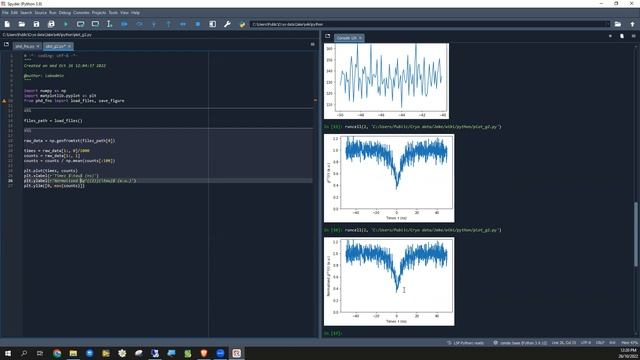The width and height of the screenshot is (640, 360).
Task: Open the Help menu
Action: click(135, 13)
